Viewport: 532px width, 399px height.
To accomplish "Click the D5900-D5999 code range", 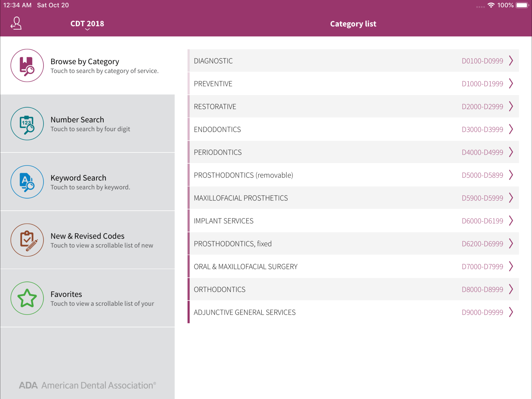I will 483,198.
